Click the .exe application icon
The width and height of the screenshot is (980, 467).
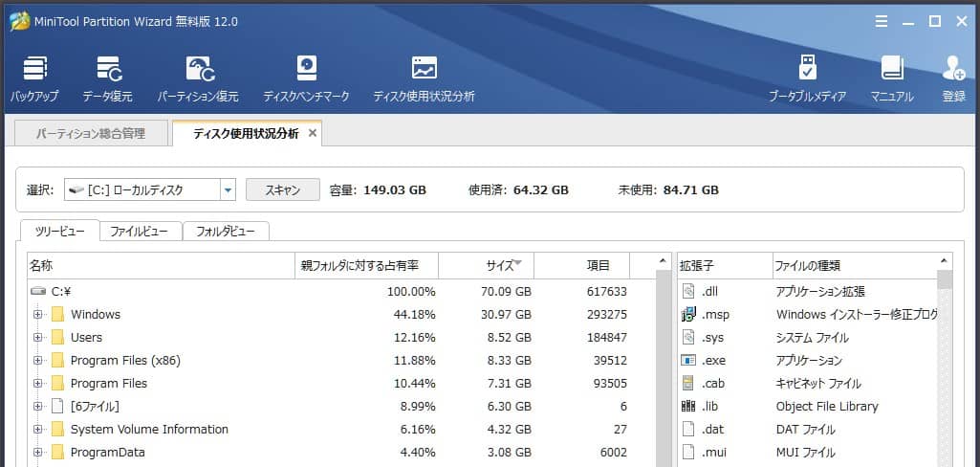click(x=688, y=361)
